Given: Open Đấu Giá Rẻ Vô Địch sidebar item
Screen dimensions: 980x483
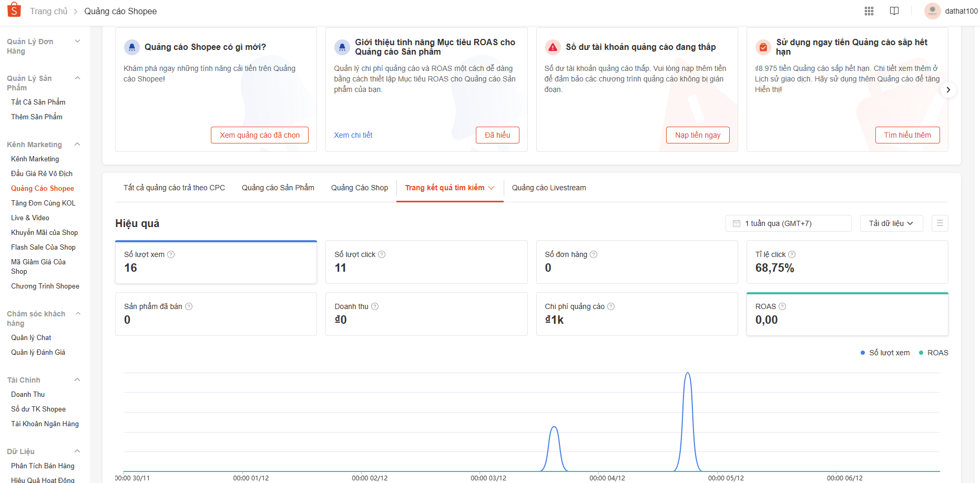Looking at the screenshot, I should tap(42, 173).
